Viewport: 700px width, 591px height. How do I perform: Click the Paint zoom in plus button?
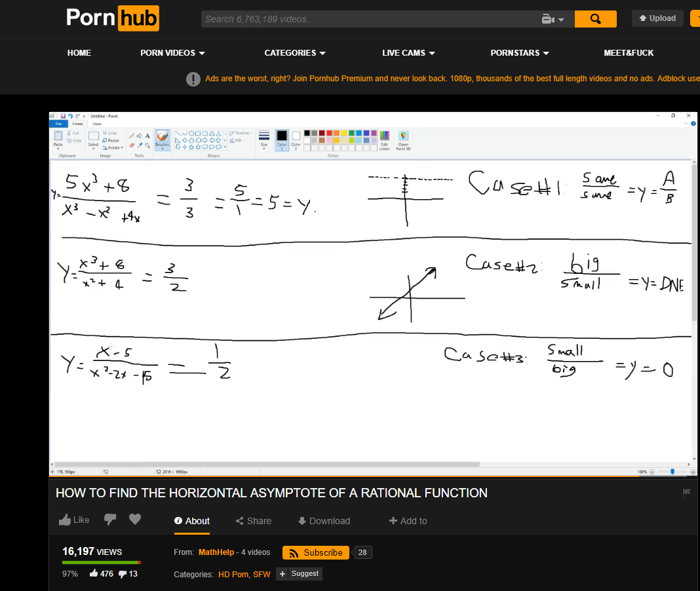693,472
